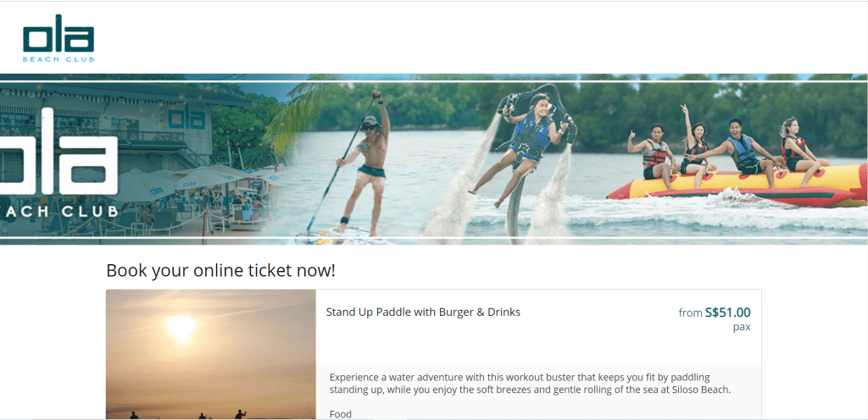Click the Ola Beach Club logo

(58, 37)
